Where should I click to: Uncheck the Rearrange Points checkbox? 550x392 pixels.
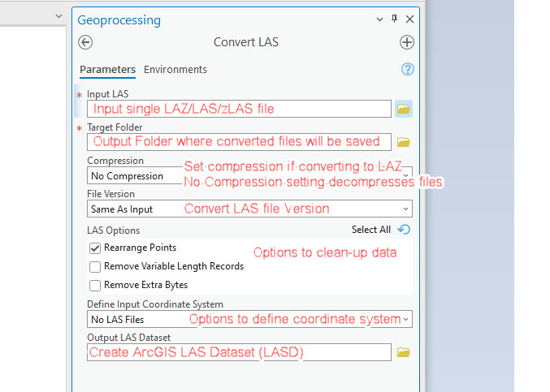[95, 248]
